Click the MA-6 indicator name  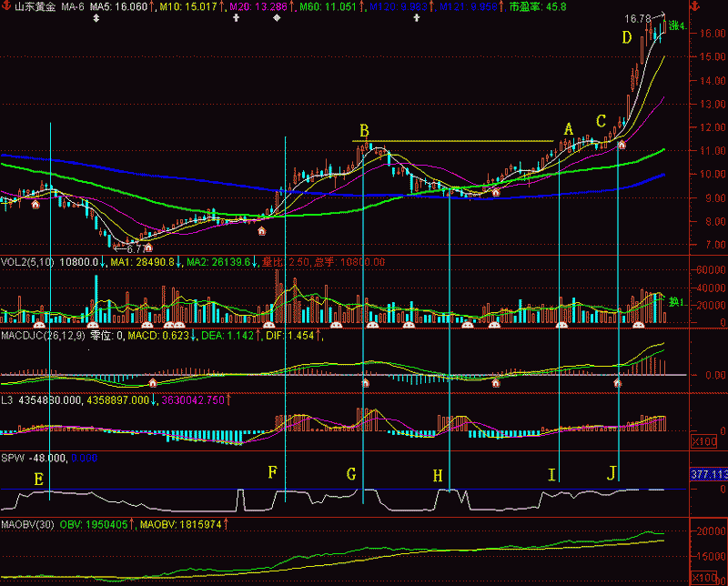click(x=74, y=6)
